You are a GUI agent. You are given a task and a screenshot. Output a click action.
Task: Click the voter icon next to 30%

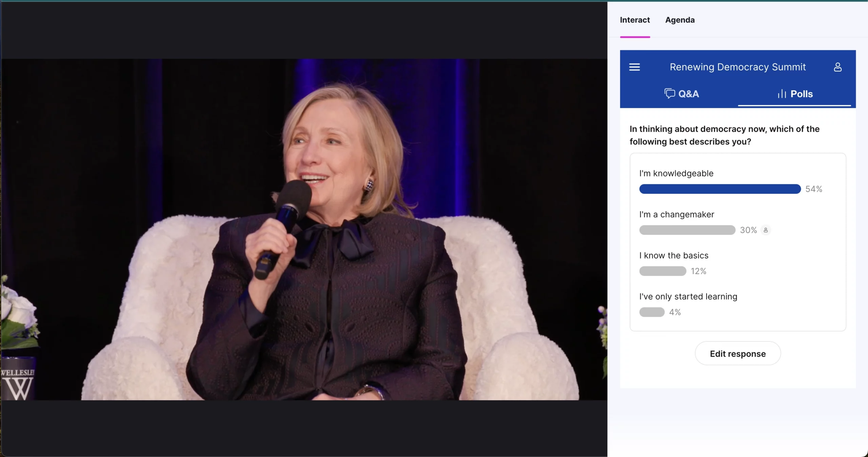pyautogui.click(x=766, y=230)
